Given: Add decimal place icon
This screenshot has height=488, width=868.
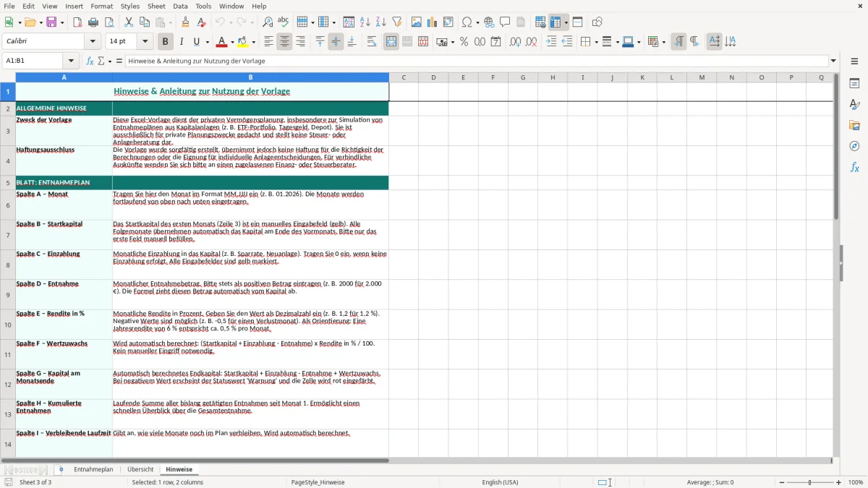Looking at the screenshot, I should click(x=515, y=42).
